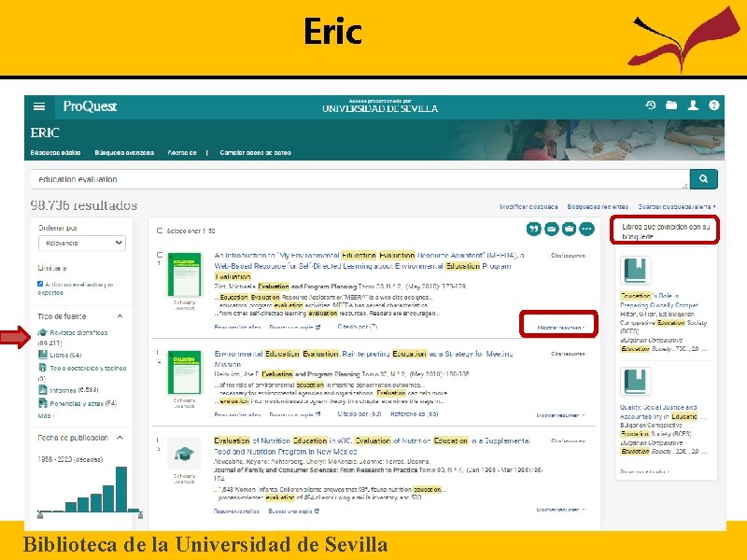Screen dimensions: 747x560
Task: Click Revistas científicas graduation cap icon
Action: click(x=42, y=332)
